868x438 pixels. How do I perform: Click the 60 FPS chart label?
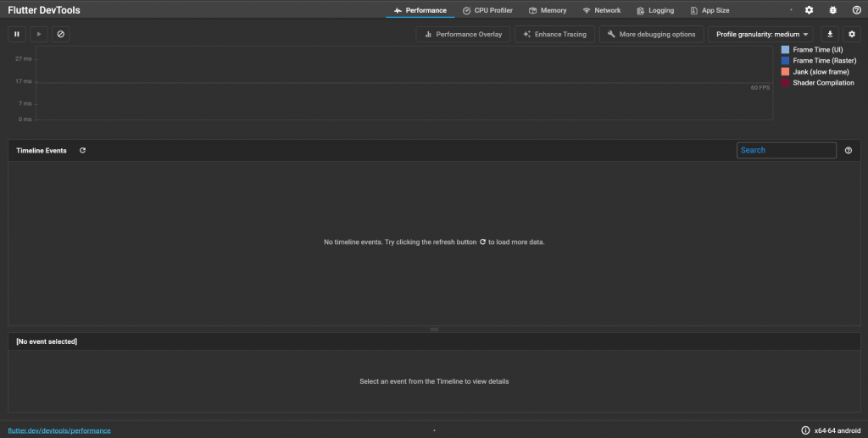pos(760,88)
